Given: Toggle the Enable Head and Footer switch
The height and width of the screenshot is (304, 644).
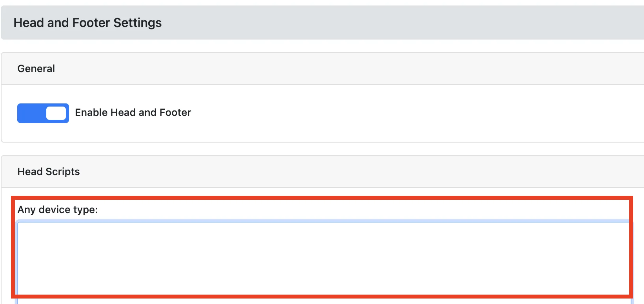Looking at the screenshot, I should pos(43,113).
